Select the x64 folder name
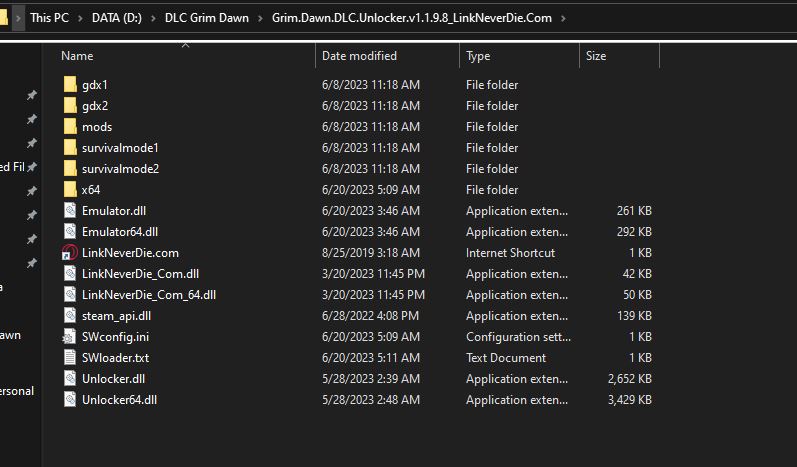This screenshot has height=467, width=797. click(x=91, y=190)
